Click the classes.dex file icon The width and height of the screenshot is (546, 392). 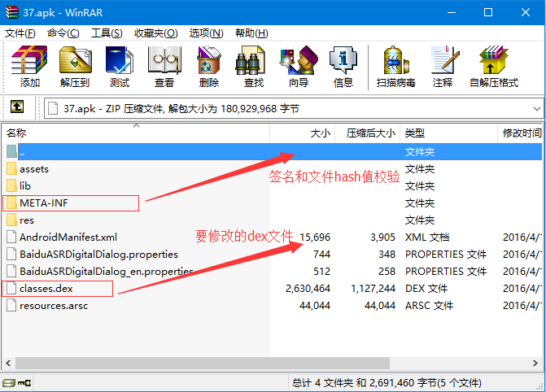[x=11, y=288]
